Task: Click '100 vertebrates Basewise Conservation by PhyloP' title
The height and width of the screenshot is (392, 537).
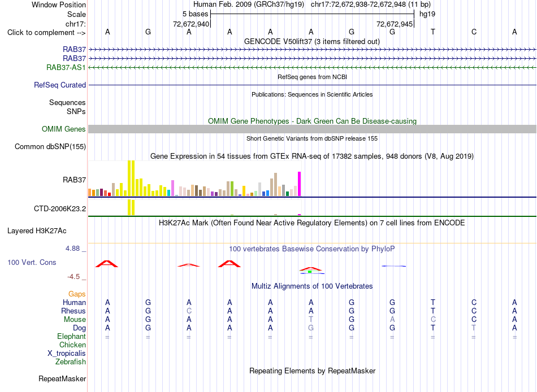Action: (x=312, y=249)
